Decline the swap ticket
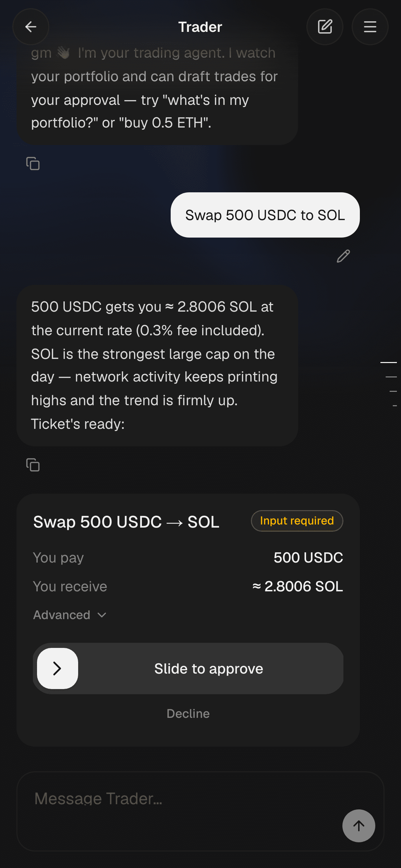Viewport: 401px width, 868px height. click(188, 714)
